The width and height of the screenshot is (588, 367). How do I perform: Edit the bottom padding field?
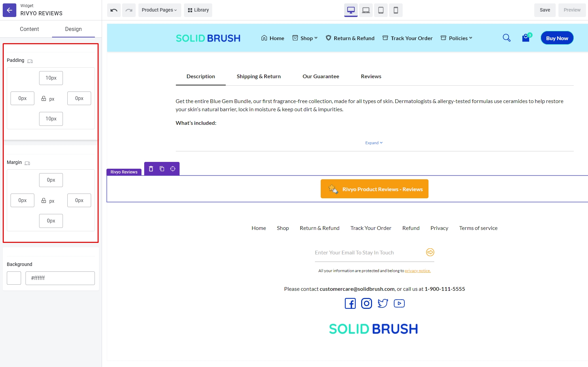(x=51, y=119)
